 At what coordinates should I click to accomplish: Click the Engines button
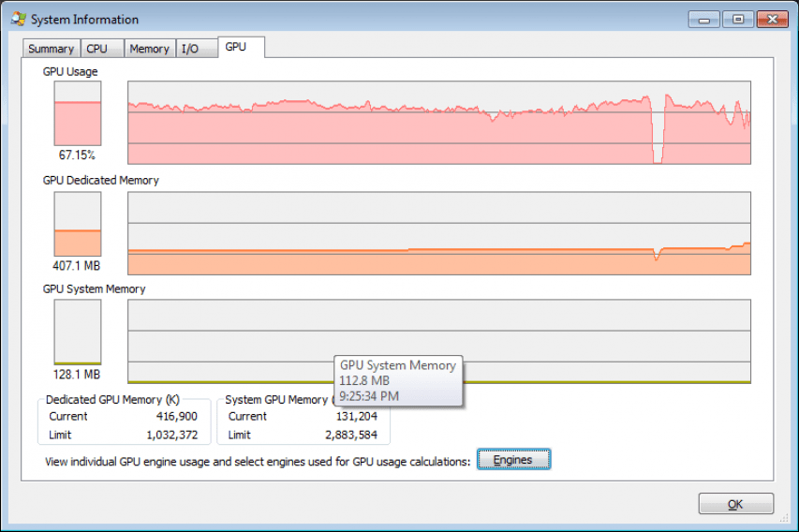point(513,460)
